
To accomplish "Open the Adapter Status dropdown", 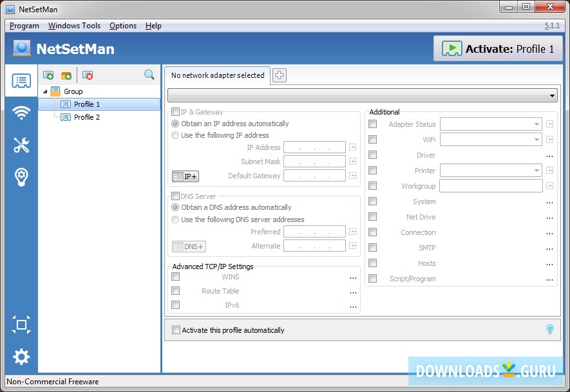I will (x=491, y=124).
